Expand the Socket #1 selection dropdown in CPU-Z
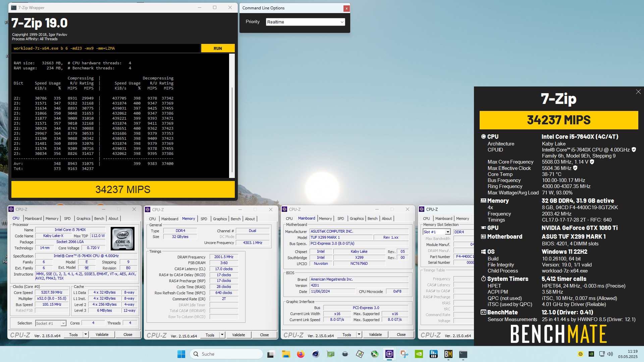This screenshot has height=362, width=644. (x=63, y=323)
